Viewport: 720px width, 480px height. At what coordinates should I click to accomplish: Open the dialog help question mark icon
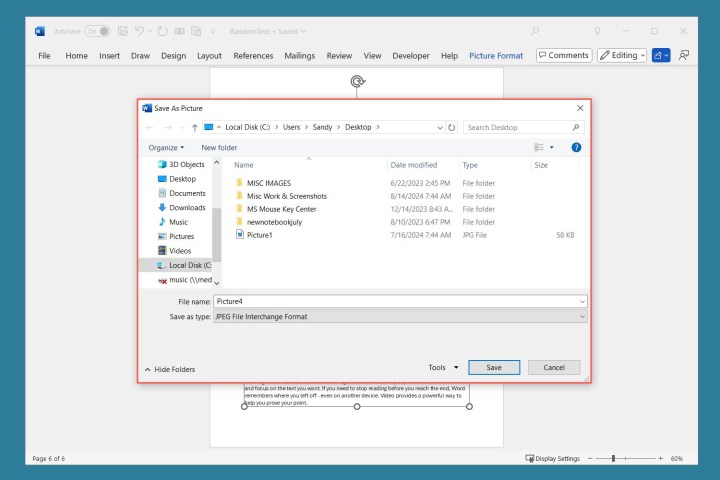pyautogui.click(x=576, y=147)
